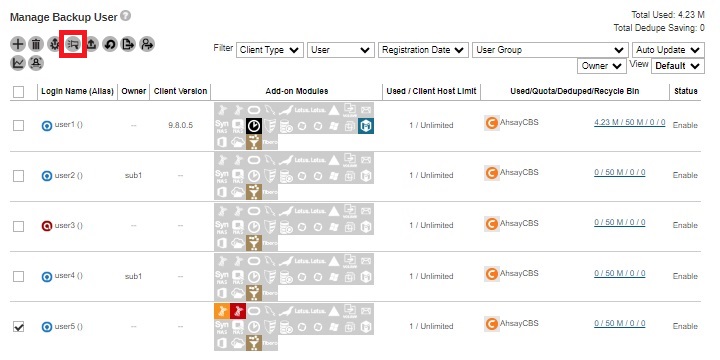Screen dimensions: 720x360
Task: Click the help question mark beside Manage Backup User
Action: click(x=126, y=16)
